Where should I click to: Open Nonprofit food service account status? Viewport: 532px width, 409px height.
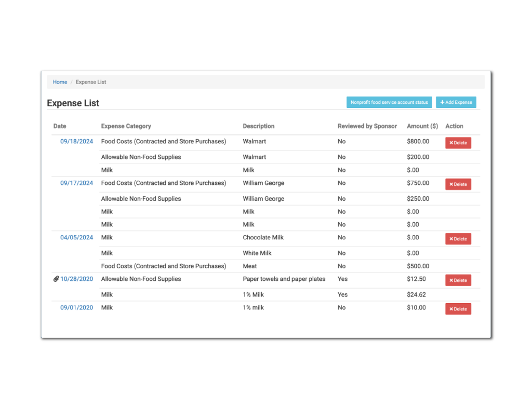[389, 102]
